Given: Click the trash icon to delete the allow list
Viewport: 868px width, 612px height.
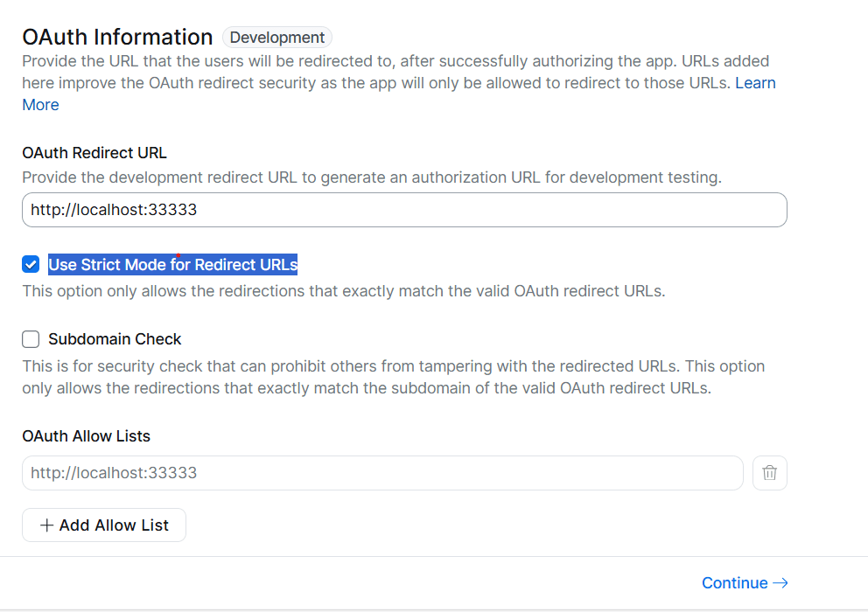Looking at the screenshot, I should point(769,472).
